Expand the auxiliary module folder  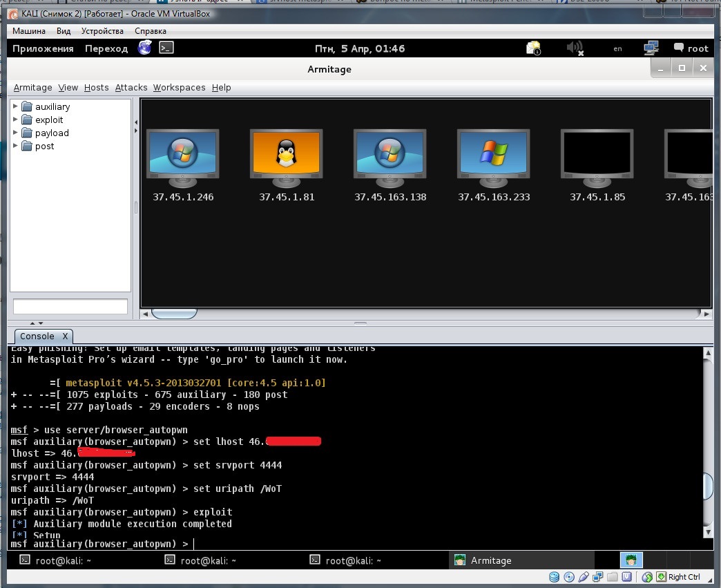pyautogui.click(x=15, y=106)
